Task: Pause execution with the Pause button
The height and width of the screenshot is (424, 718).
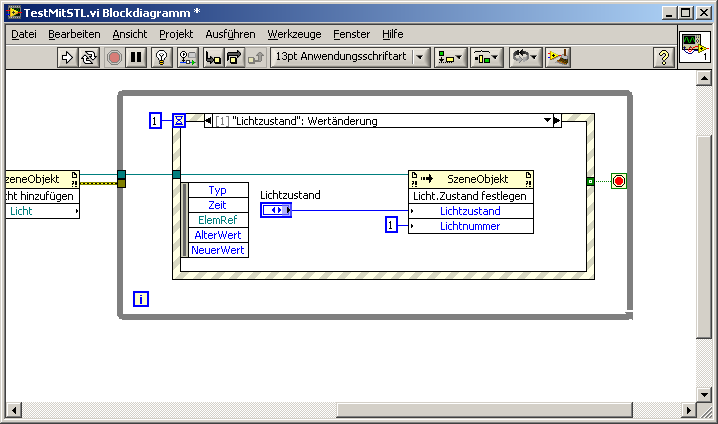Action: click(136, 57)
